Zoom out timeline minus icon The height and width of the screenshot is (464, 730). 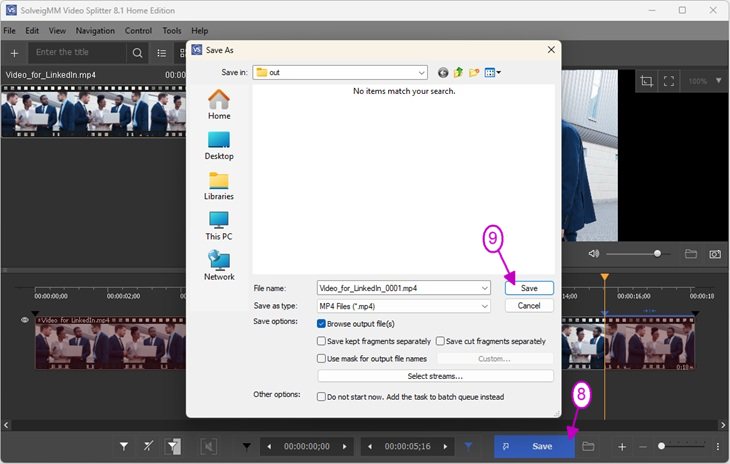(643, 447)
